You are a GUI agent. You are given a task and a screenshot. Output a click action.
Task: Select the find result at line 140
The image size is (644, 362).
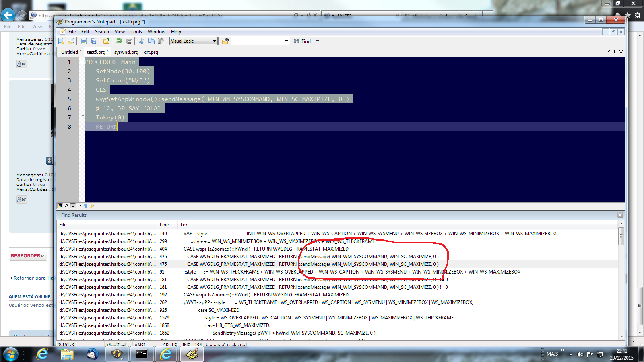click(x=337, y=234)
